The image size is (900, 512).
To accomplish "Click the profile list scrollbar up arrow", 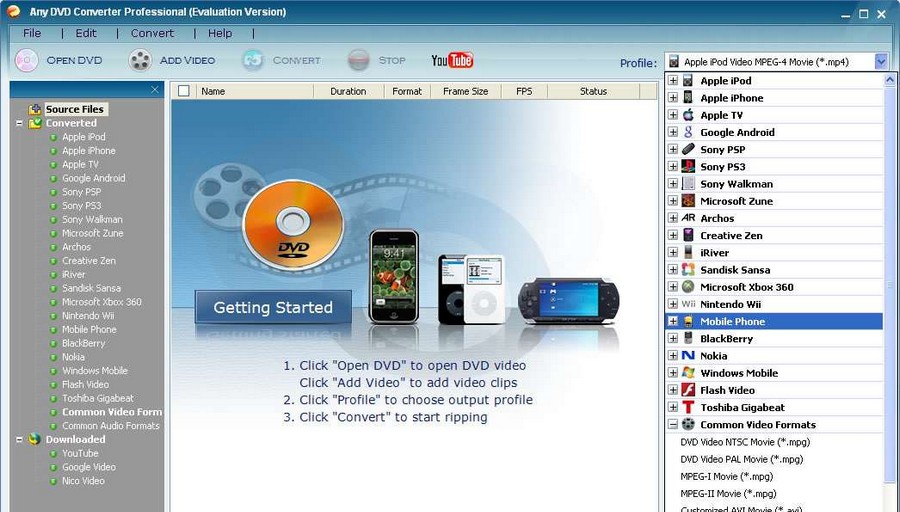I will point(890,80).
